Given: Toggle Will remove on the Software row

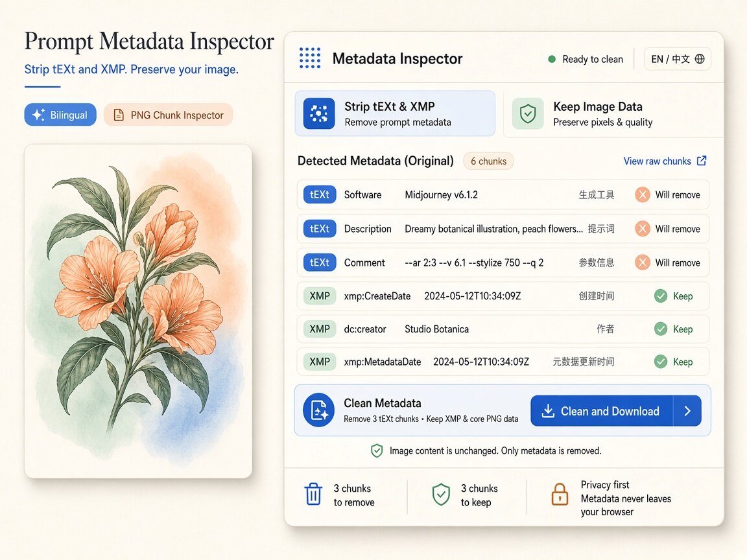Looking at the screenshot, I should 667,194.
